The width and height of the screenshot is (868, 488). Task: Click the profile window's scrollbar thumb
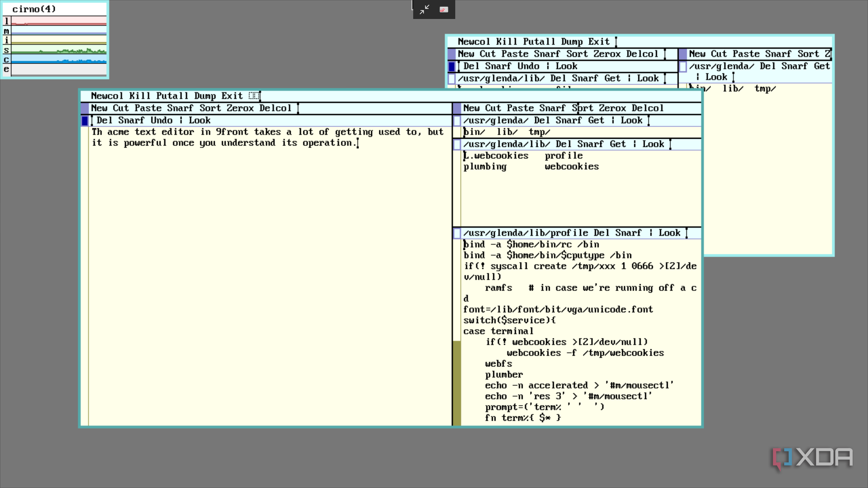pyautogui.click(x=457, y=383)
